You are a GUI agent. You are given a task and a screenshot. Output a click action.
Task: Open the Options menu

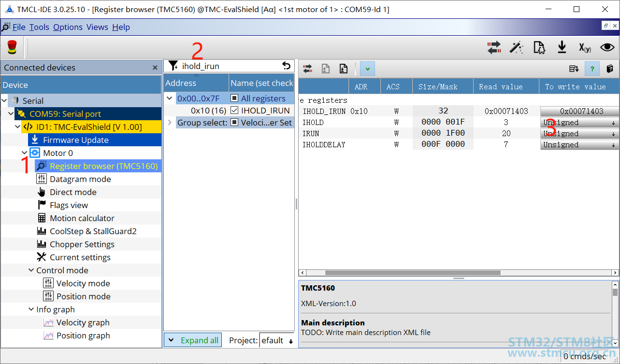(68, 27)
